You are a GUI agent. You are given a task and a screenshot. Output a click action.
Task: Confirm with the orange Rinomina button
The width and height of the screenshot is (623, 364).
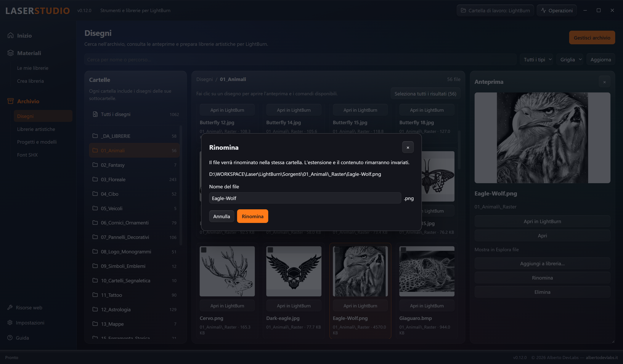(x=253, y=216)
